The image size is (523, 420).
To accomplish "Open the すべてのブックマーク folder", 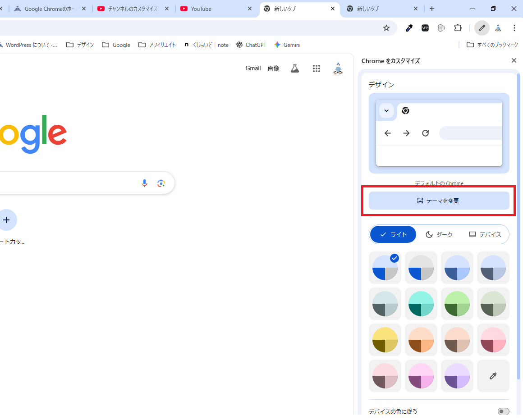I will (x=492, y=45).
